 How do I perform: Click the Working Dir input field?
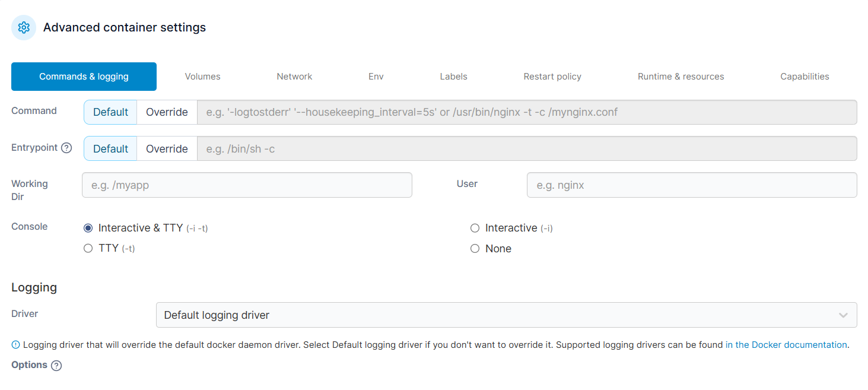(x=247, y=185)
